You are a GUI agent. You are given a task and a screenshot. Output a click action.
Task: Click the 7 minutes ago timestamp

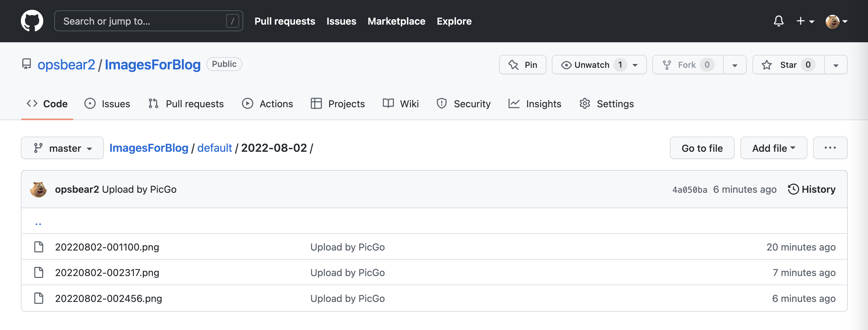804,273
